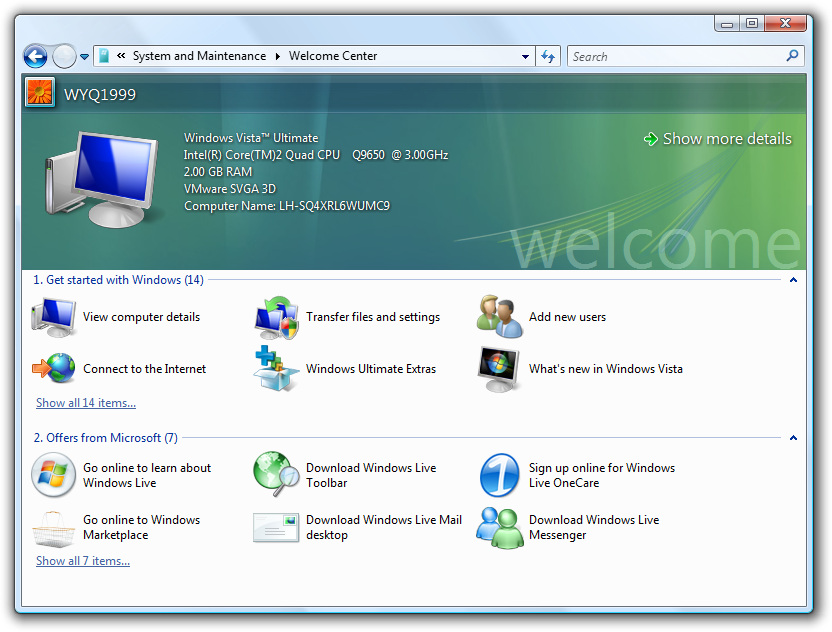Select the View computer details label
832x632 pixels.
pos(142,317)
